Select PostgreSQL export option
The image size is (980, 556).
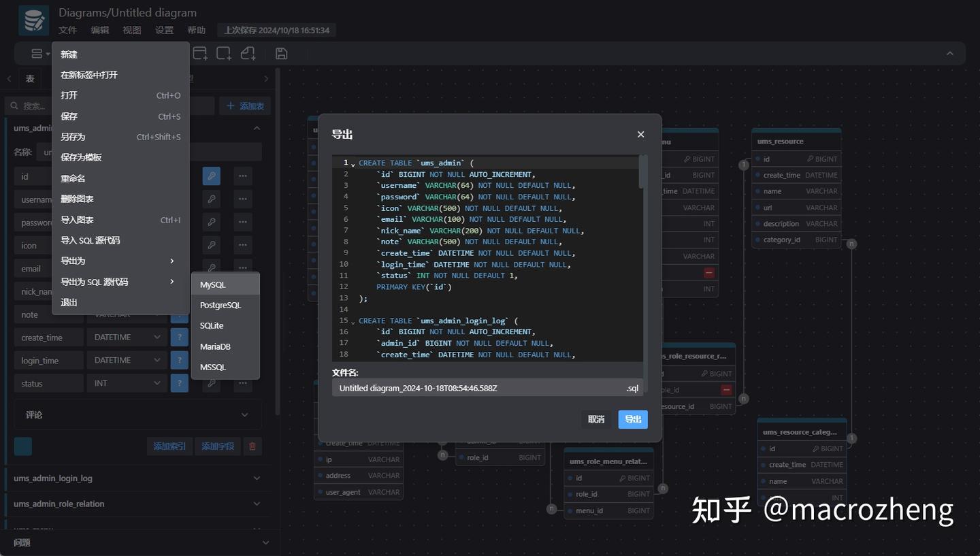(225, 305)
